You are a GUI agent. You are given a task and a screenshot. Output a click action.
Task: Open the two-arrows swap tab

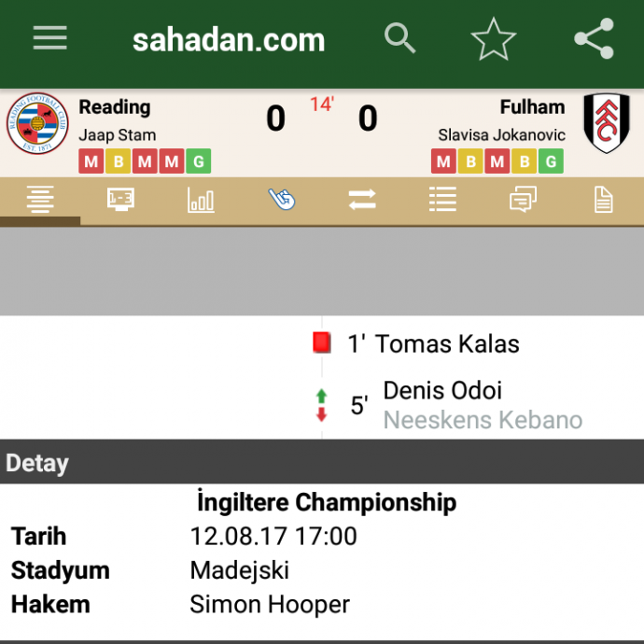pos(361,200)
